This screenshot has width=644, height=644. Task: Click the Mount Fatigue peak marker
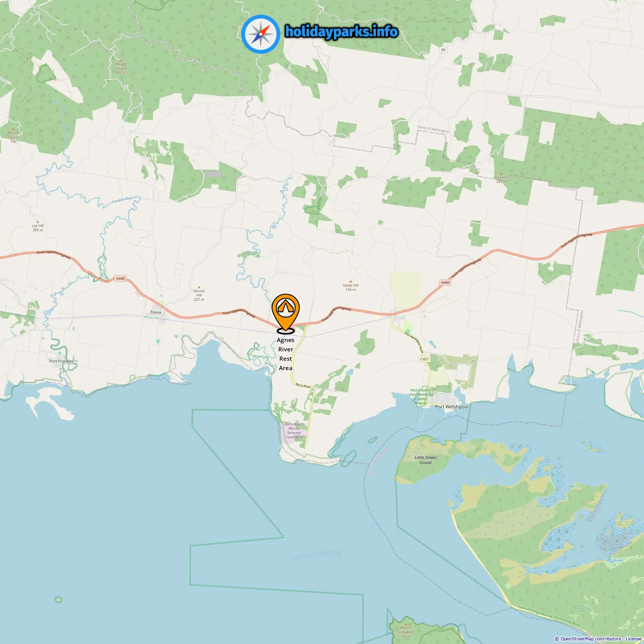point(121,60)
